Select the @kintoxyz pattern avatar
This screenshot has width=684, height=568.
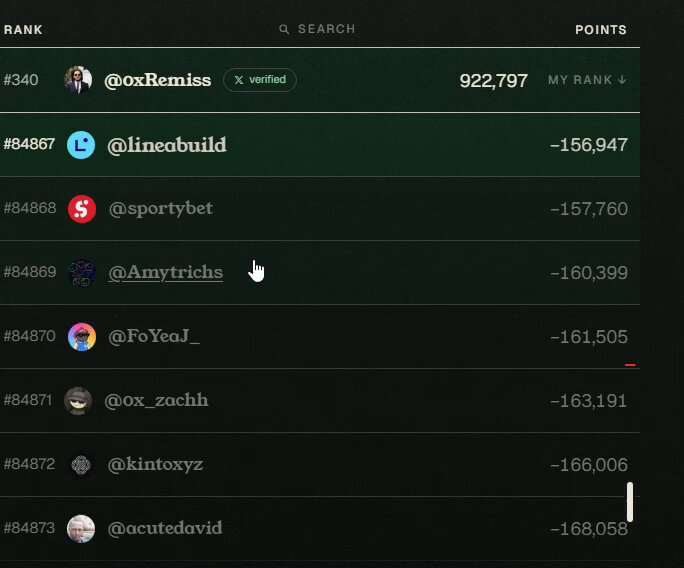(81, 465)
